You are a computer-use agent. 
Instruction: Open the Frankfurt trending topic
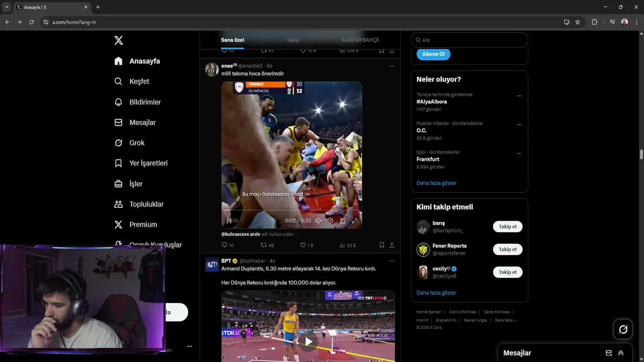[428, 159]
